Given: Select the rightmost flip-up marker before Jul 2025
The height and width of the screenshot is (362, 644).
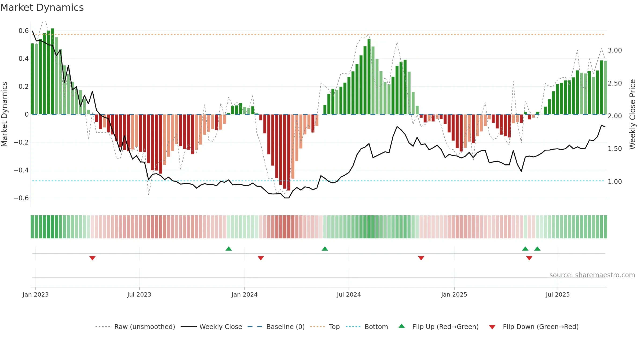Looking at the screenshot, I should pyautogui.click(x=537, y=249).
